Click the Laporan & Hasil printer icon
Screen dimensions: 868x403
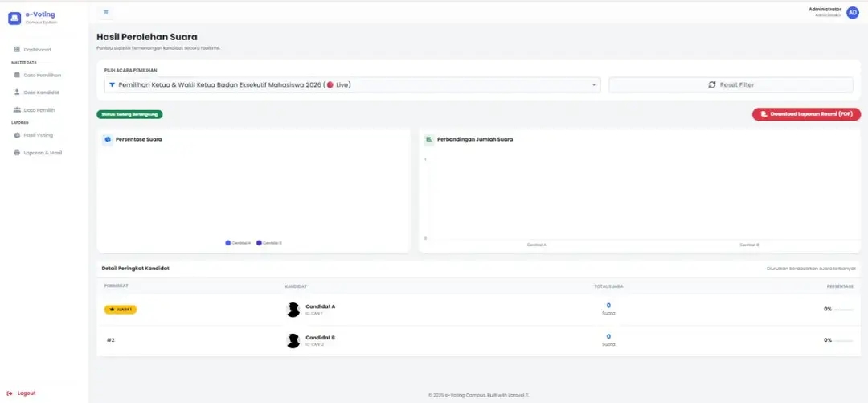tap(17, 153)
